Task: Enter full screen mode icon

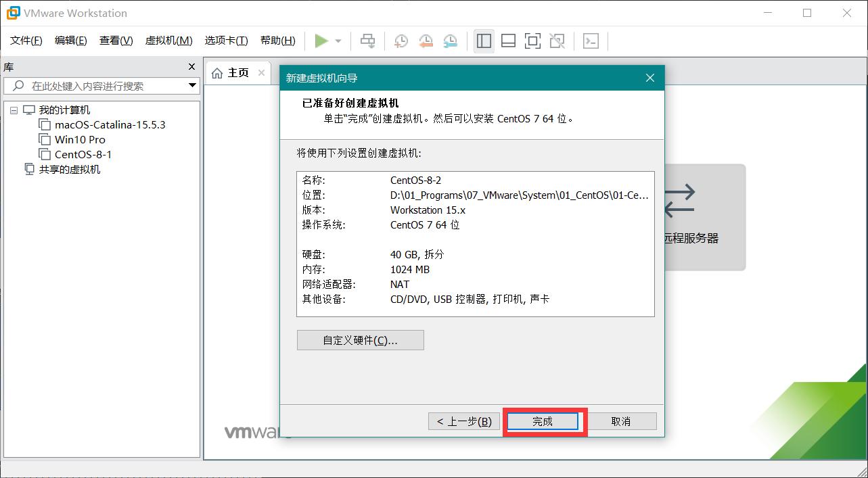Action: click(532, 41)
